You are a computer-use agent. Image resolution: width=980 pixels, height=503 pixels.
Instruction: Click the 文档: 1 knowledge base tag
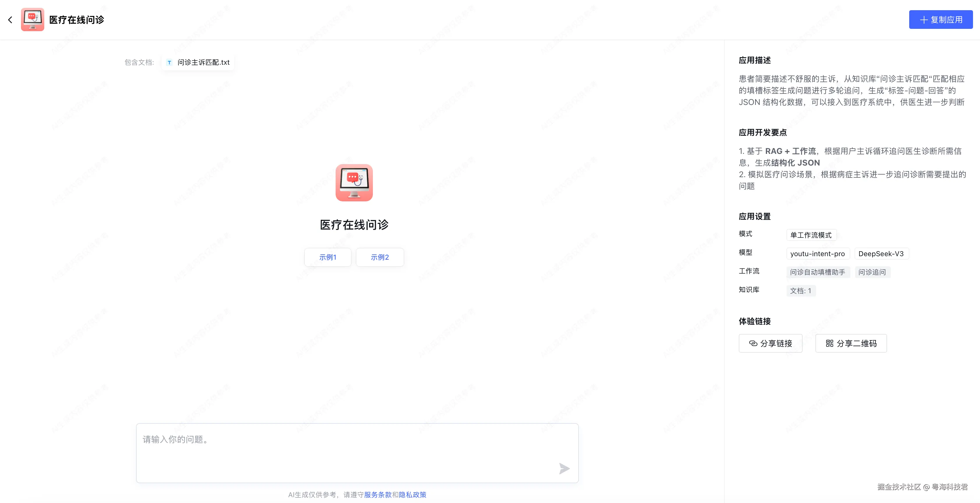click(x=801, y=291)
